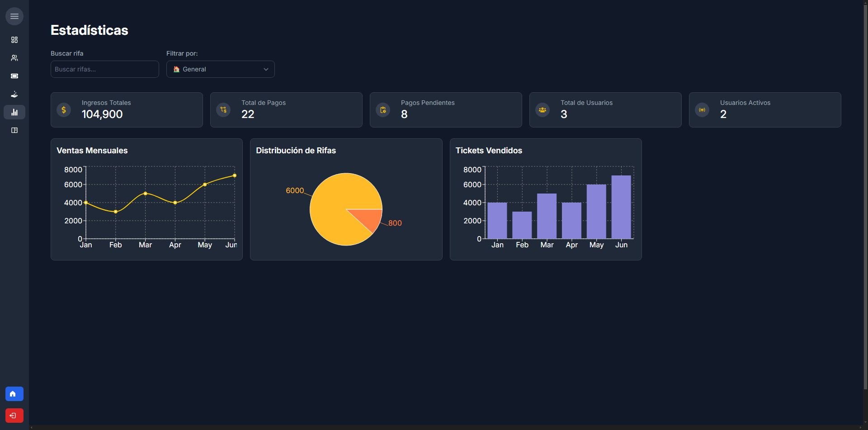Click the house icon in General filter
This screenshot has width=868, height=430.
[177, 69]
